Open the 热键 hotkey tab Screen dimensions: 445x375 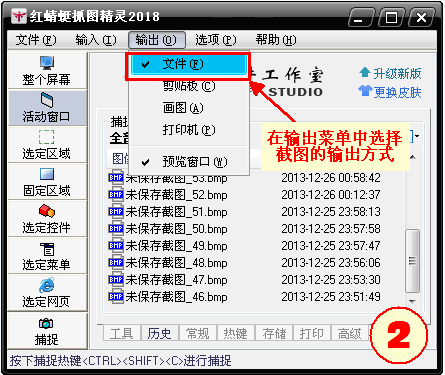236,333
